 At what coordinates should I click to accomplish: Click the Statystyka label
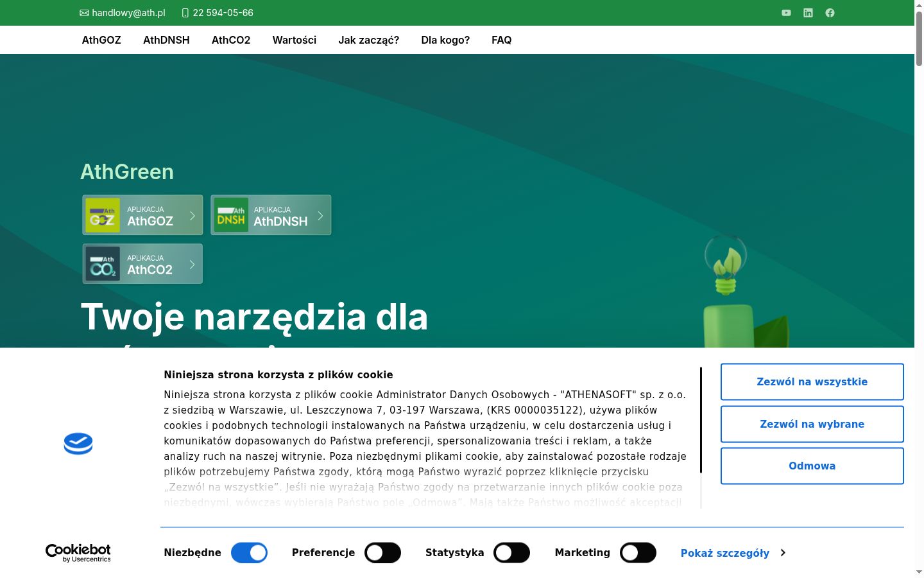(455, 552)
